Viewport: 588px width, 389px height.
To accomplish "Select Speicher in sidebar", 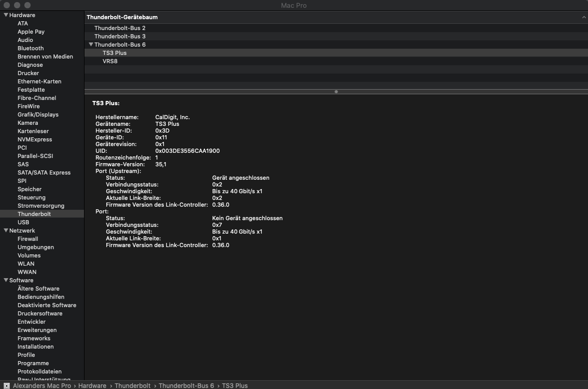I will click(29, 189).
